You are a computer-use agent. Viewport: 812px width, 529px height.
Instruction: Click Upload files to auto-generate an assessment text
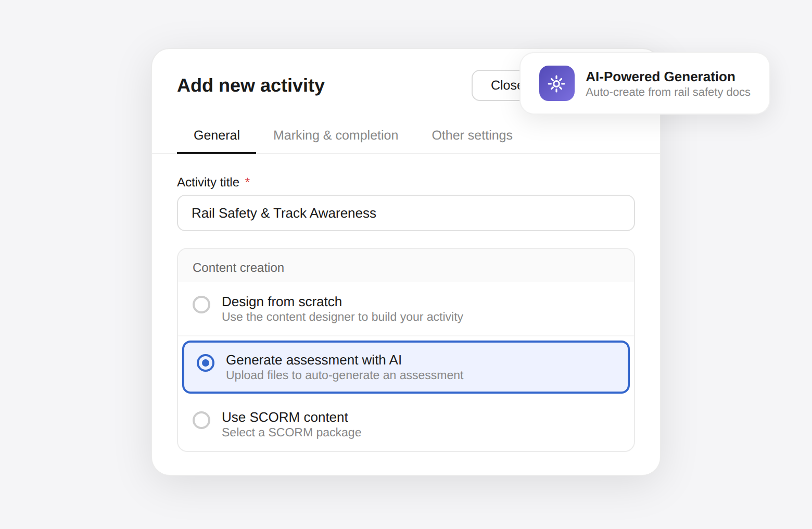(x=345, y=375)
